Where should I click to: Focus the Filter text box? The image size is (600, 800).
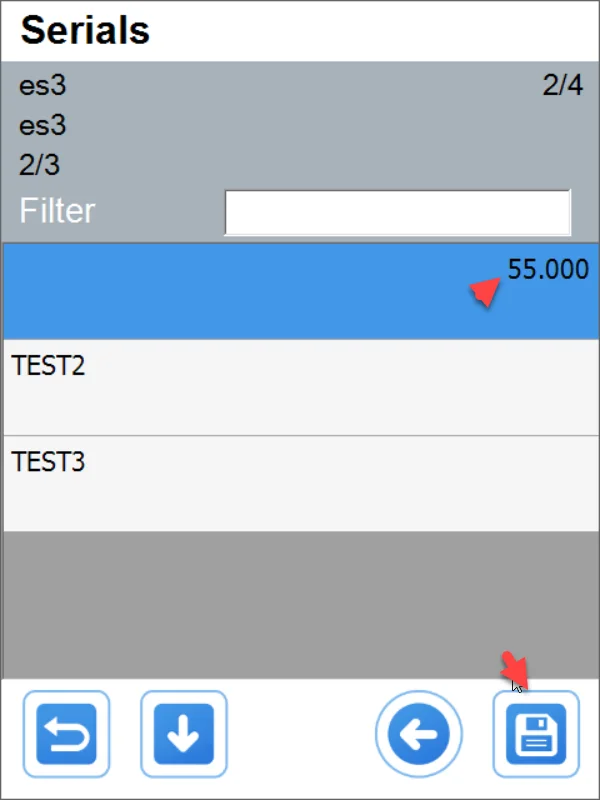[397, 212]
